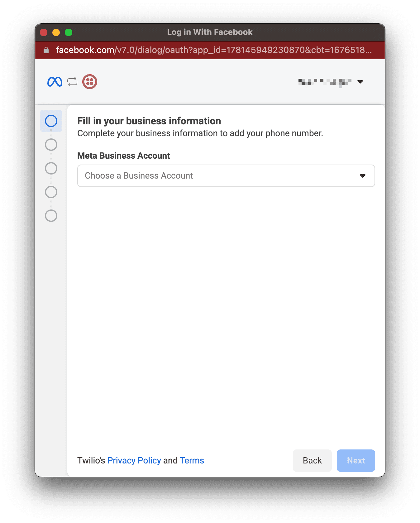Click the red Twilio logo icon

pyautogui.click(x=90, y=82)
